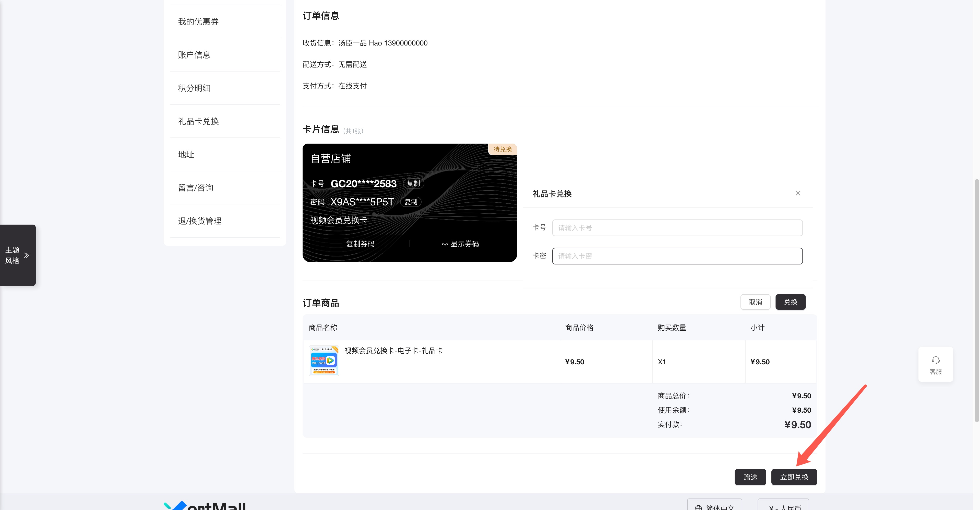The height and width of the screenshot is (510, 980).
Task: Expand the 主题风格 theme style panel
Action: [18, 255]
